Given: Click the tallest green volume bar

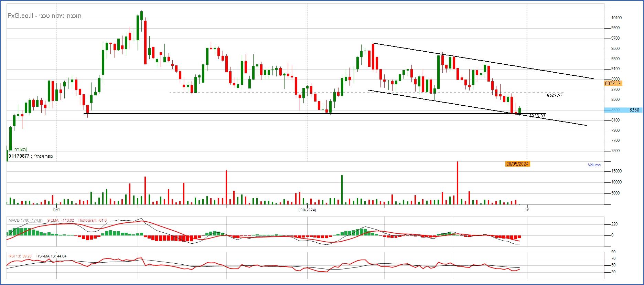Looking at the screenshot, I should click(x=342, y=190).
